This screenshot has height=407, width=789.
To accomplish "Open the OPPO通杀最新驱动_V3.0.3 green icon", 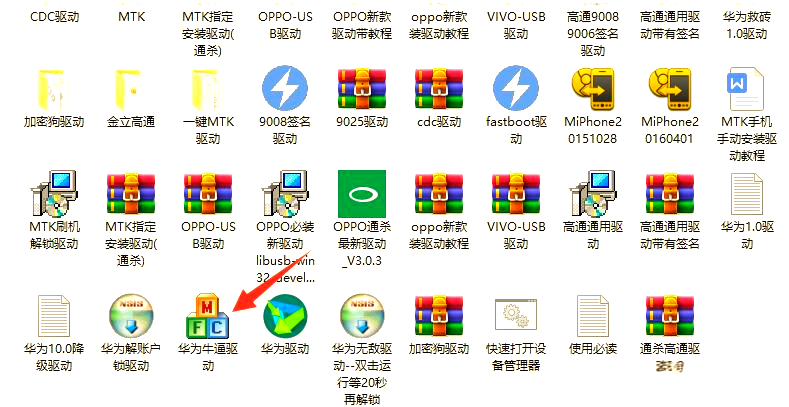I will [x=362, y=194].
